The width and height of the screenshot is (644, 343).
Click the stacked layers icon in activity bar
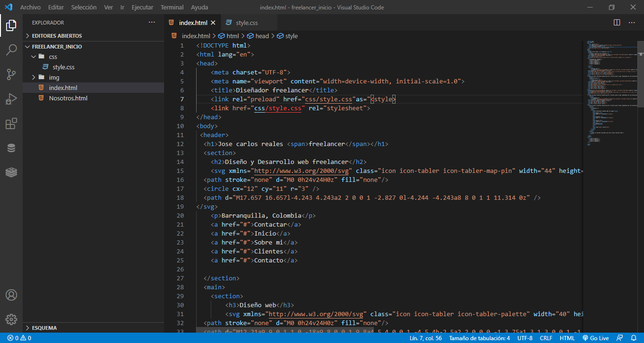tap(11, 172)
